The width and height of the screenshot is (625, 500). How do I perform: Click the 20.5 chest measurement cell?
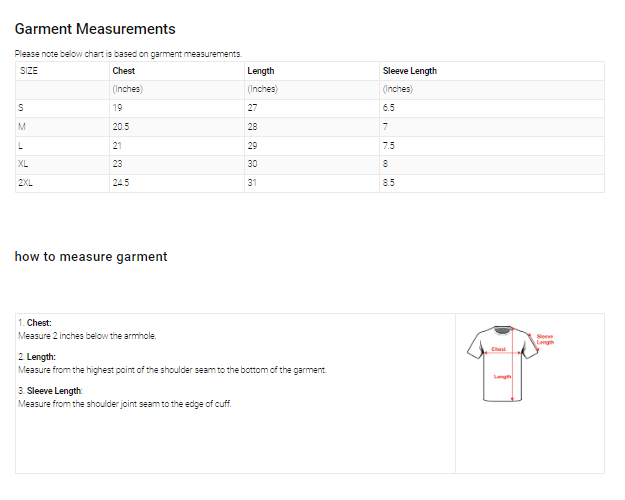tap(122, 127)
